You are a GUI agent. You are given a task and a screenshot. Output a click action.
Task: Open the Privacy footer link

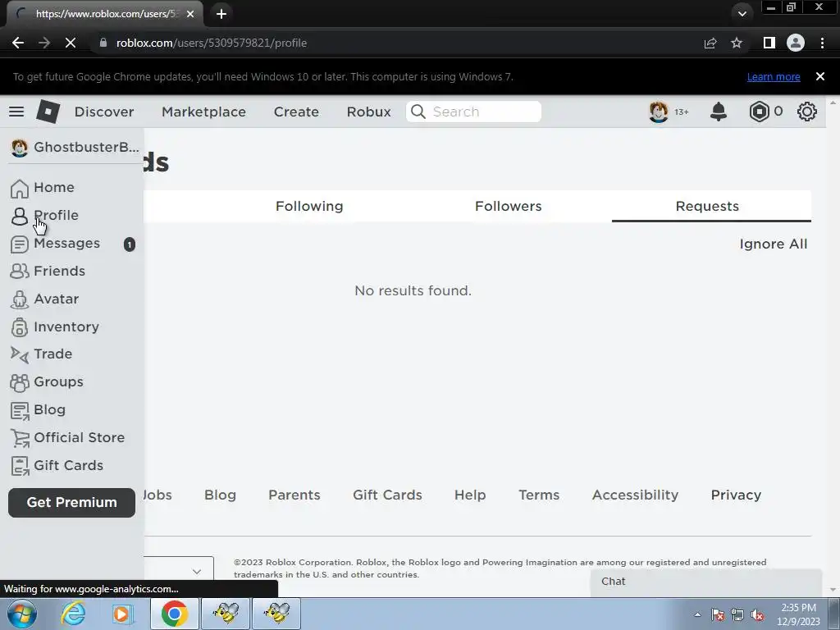point(736,495)
